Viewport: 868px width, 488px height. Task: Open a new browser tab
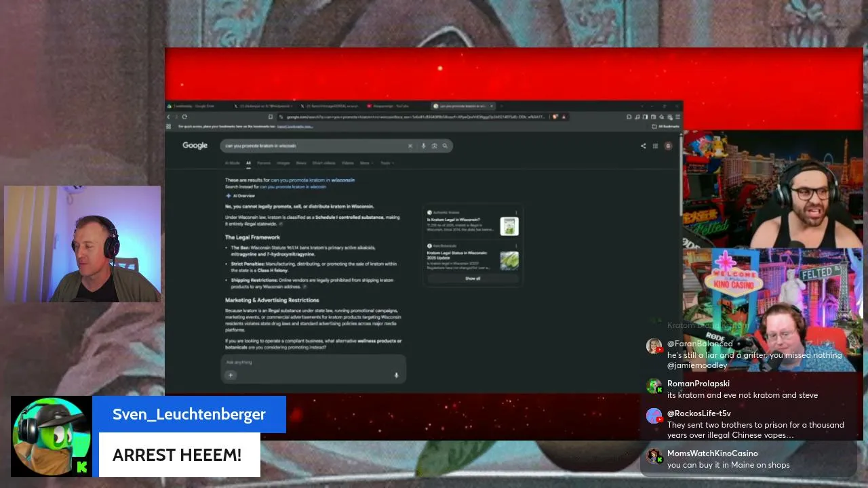coord(502,106)
